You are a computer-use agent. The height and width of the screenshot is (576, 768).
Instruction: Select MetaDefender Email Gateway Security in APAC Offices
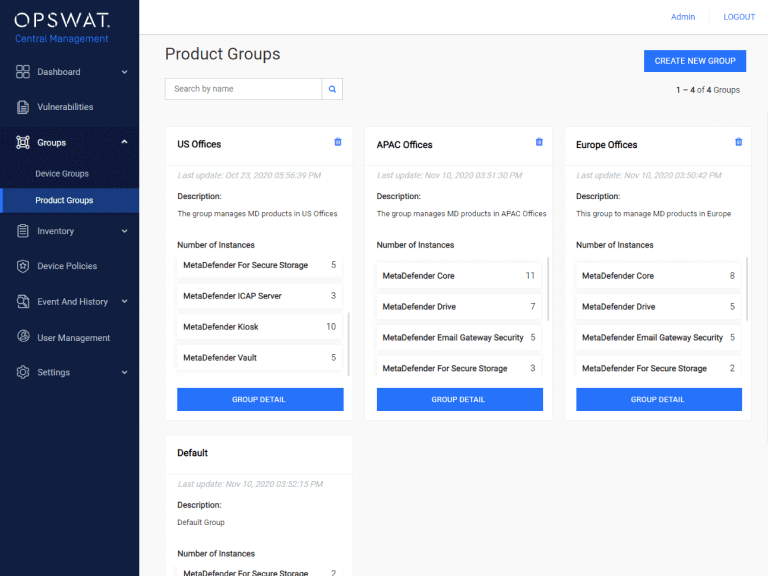[459, 337]
